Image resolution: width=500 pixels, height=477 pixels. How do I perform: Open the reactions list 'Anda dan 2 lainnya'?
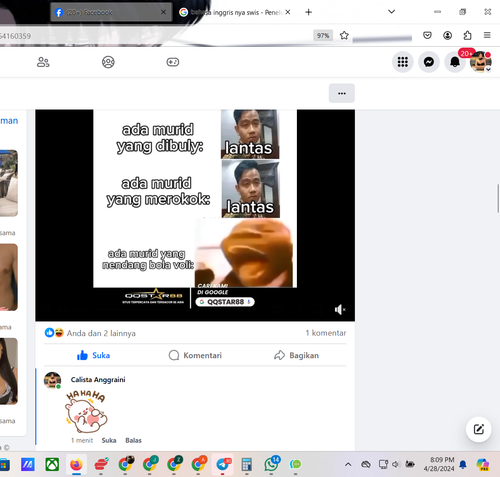coord(101,333)
